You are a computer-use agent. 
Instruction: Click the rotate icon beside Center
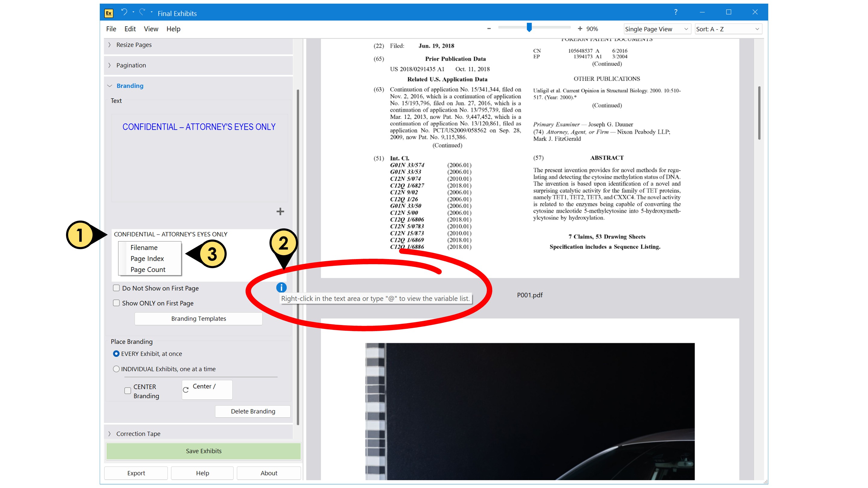click(x=186, y=390)
